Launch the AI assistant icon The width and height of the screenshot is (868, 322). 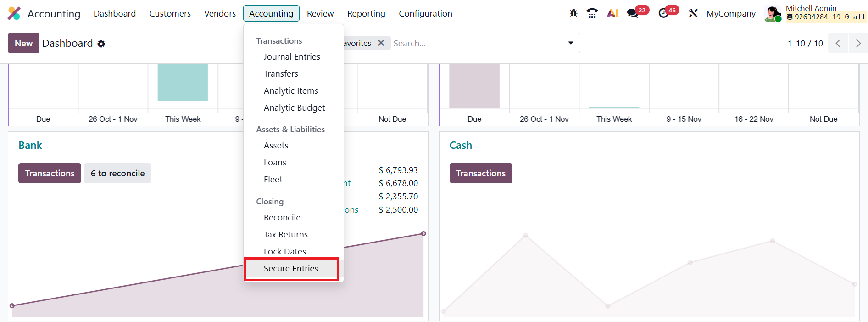coord(612,13)
